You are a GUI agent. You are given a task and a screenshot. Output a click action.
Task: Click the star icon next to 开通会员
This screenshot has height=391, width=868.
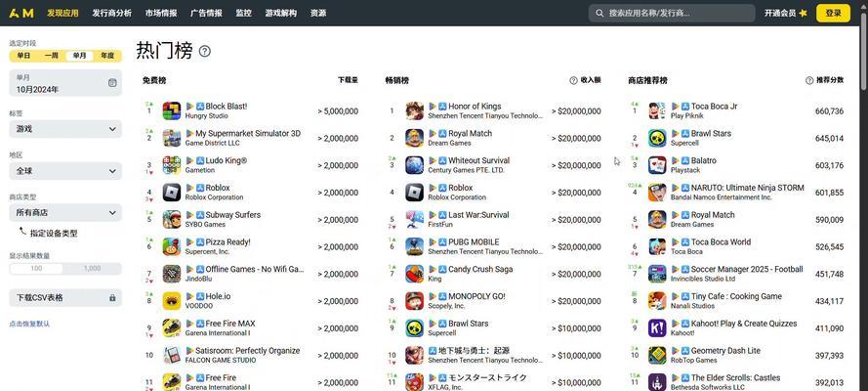803,13
